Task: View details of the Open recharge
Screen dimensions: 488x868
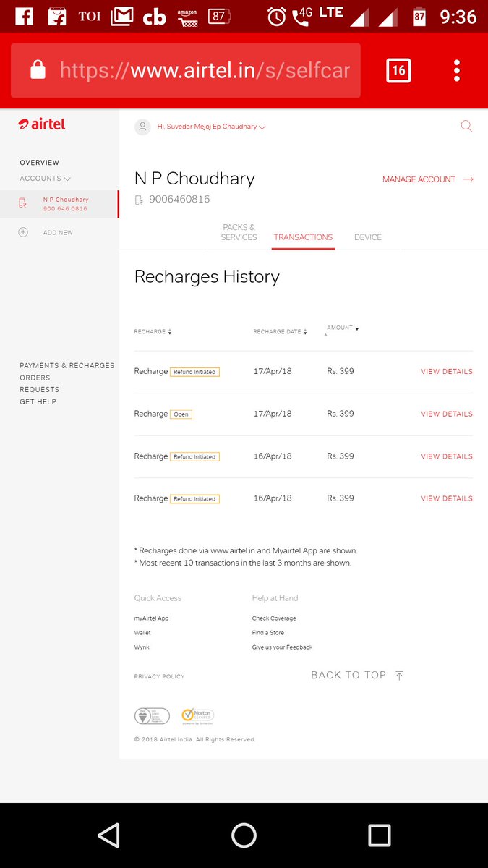Action: (x=447, y=414)
